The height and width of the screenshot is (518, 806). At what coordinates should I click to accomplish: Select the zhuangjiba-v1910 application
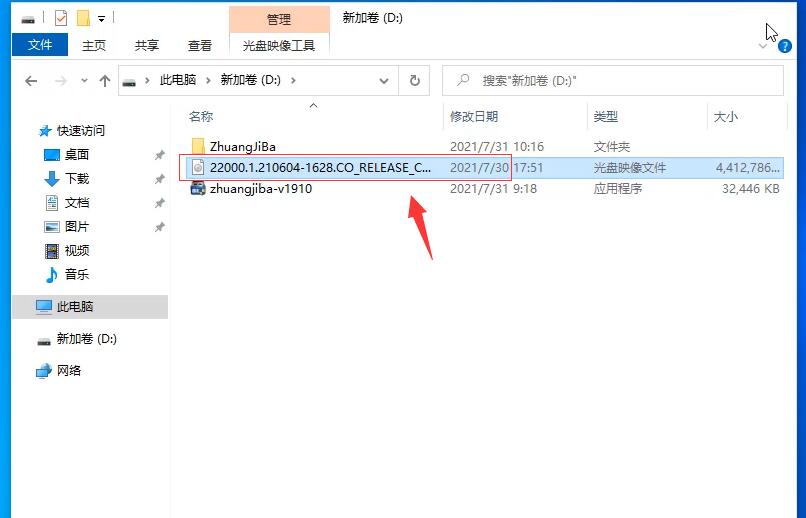(261, 189)
